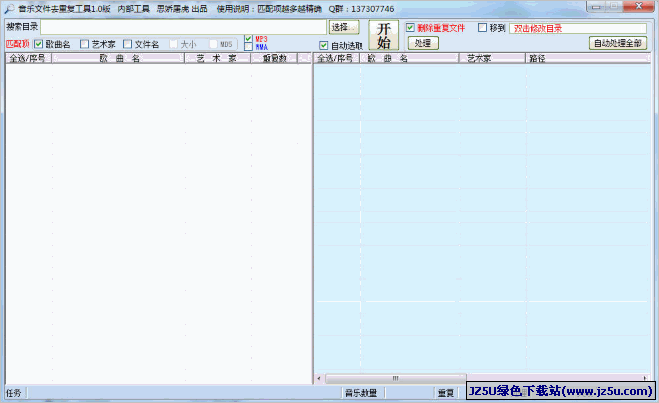Click right table 艺术家 column header

[492, 58]
